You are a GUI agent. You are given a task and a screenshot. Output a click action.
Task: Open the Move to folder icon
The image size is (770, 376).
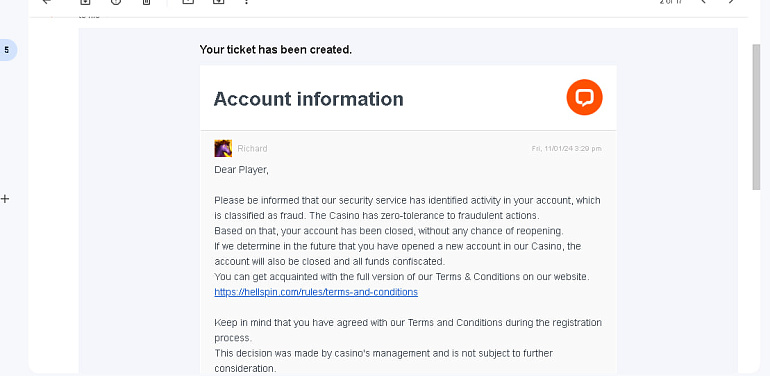[x=219, y=1]
